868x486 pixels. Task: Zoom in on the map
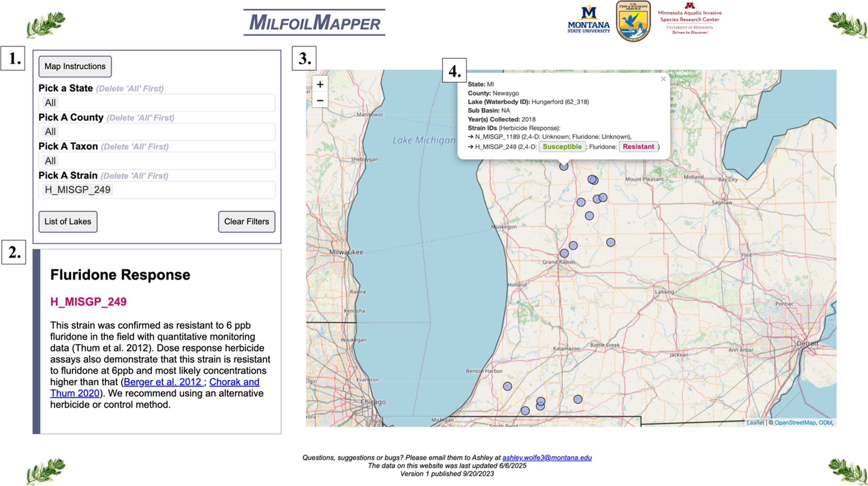(x=320, y=85)
